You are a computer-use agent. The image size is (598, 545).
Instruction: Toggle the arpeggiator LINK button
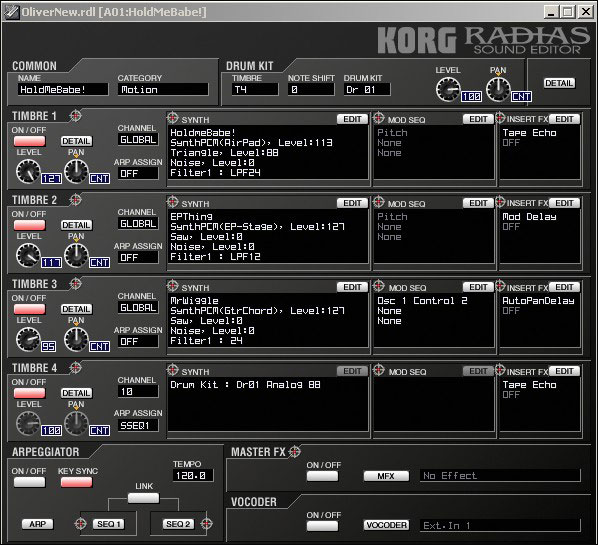click(x=143, y=498)
